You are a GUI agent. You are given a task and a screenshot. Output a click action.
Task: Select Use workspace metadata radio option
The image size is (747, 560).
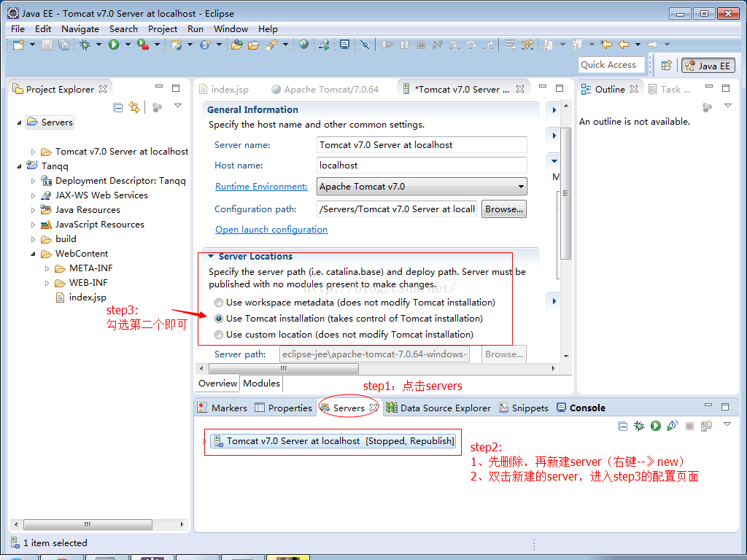point(219,303)
